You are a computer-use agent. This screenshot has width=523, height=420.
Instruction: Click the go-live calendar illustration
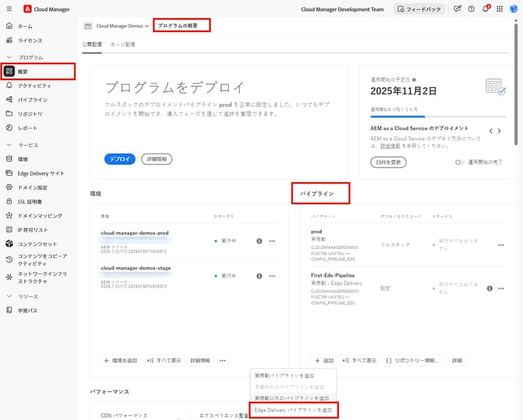496,87
